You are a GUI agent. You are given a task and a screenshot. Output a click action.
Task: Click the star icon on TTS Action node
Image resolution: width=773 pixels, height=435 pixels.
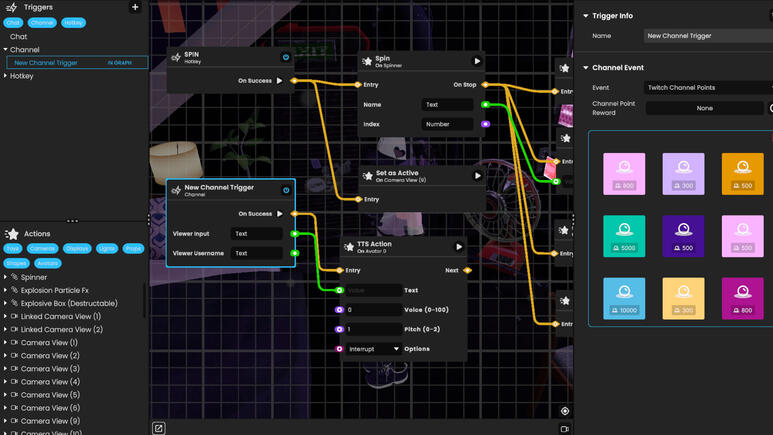click(x=349, y=247)
